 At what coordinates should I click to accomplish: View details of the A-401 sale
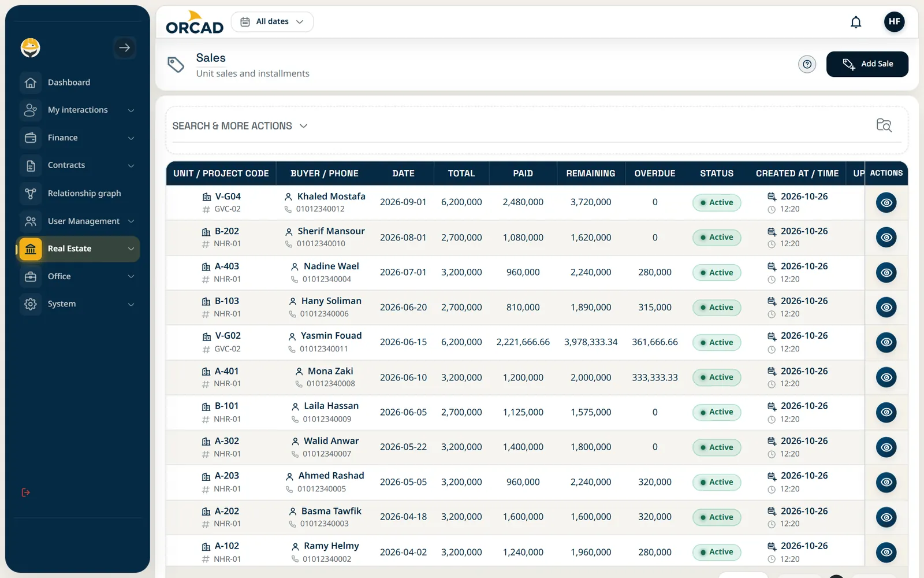[x=886, y=377]
